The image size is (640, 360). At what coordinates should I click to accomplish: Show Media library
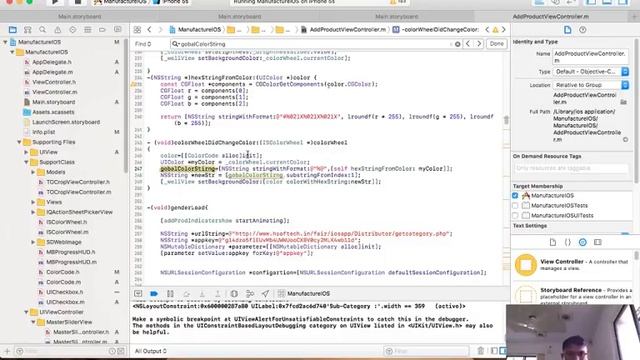click(598, 242)
